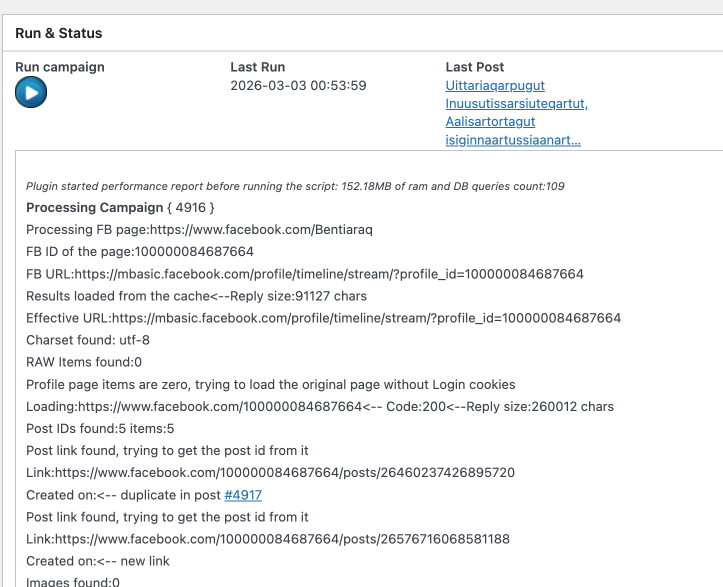Click the post link ending in 26460237426895720
The width and height of the screenshot is (723, 587).
[x=270, y=473]
